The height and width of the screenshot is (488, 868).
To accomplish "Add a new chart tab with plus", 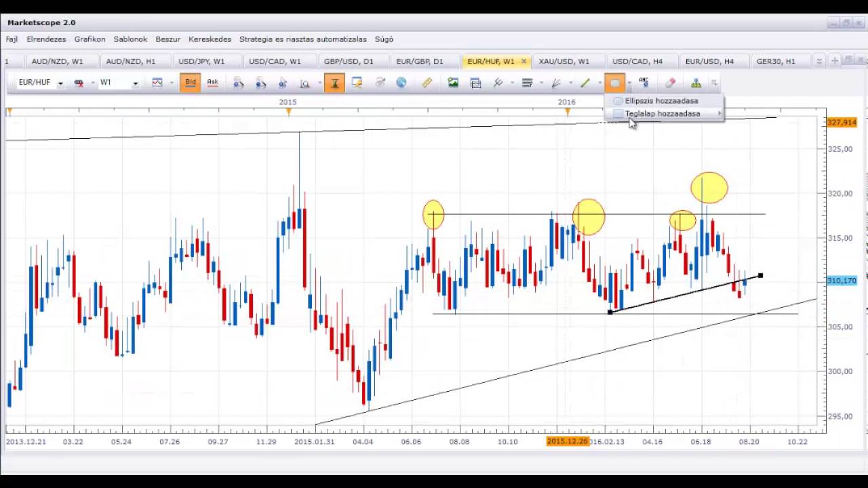I will (x=835, y=61).
